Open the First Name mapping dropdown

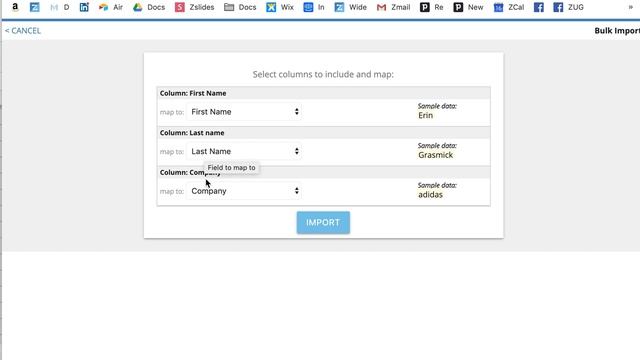[x=244, y=111]
